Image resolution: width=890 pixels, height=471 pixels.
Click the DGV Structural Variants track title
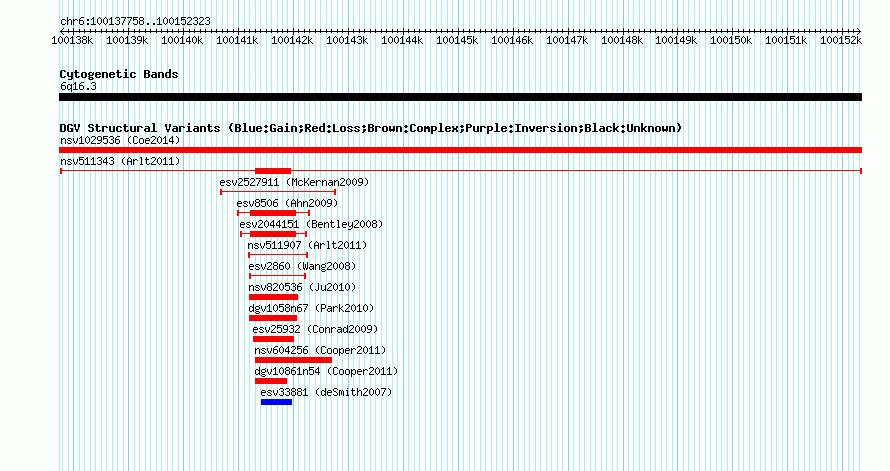(371, 128)
